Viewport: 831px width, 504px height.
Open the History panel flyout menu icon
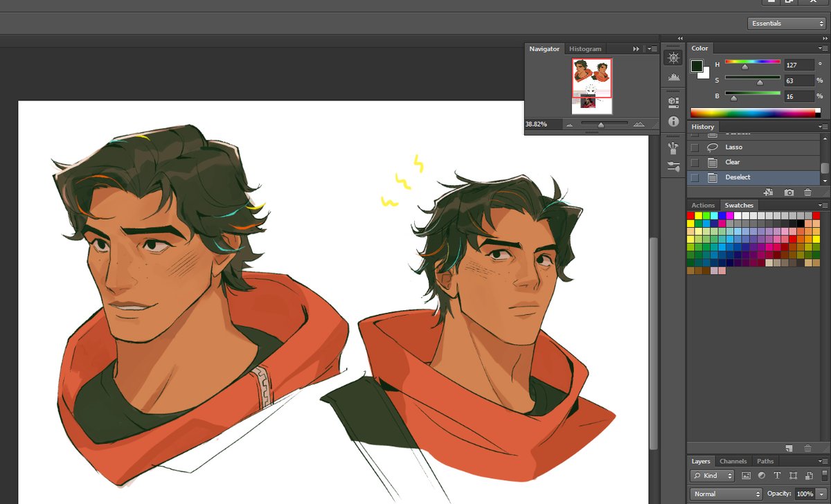(x=823, y=127)
